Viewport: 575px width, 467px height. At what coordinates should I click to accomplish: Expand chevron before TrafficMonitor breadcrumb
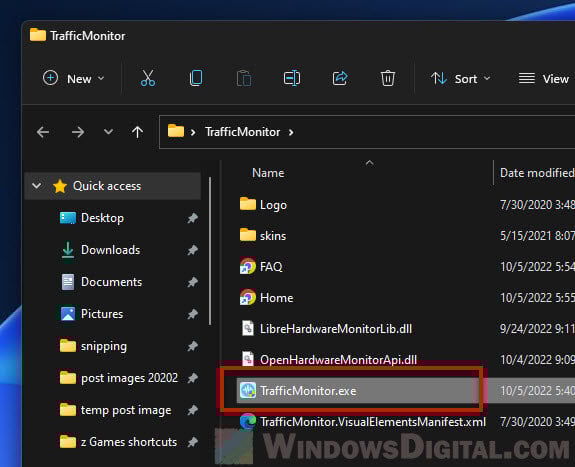pyautogui.click(x=193, y=132)
